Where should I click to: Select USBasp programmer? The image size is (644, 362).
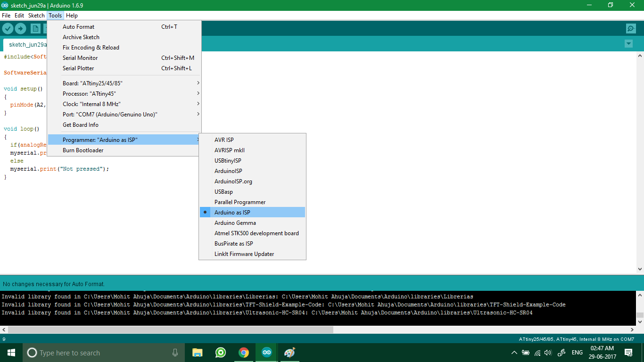pos(252,192)
